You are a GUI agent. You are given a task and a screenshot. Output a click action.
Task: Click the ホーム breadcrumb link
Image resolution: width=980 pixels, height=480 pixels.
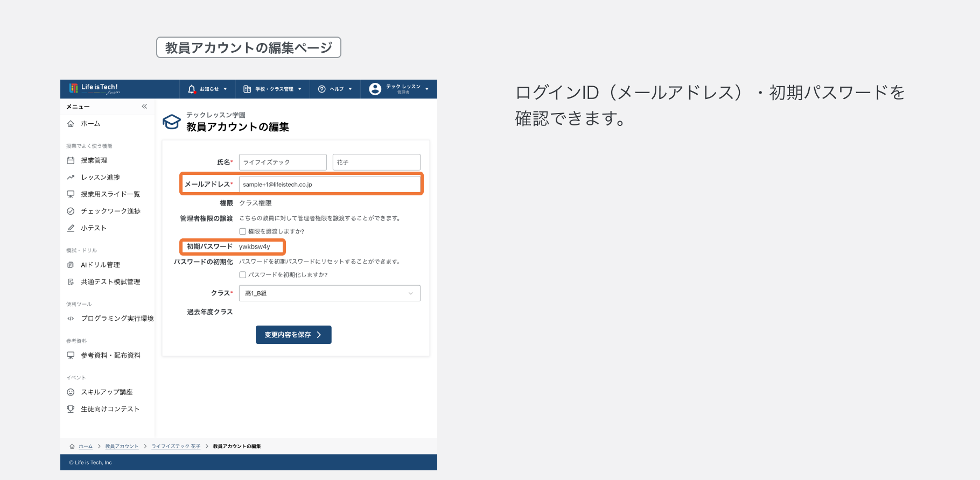86,446
